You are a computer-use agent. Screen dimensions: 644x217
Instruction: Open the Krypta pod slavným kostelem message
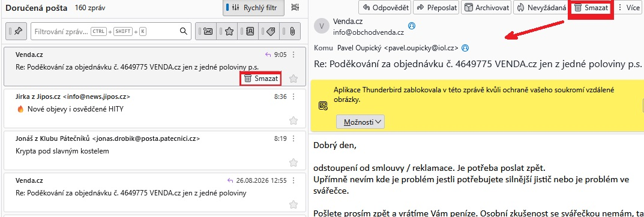click(x=154, y=150)
